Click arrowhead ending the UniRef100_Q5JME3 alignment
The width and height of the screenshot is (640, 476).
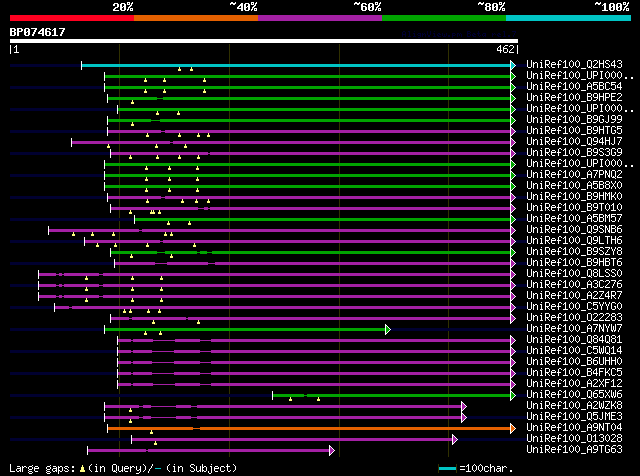tap(464, 417)
